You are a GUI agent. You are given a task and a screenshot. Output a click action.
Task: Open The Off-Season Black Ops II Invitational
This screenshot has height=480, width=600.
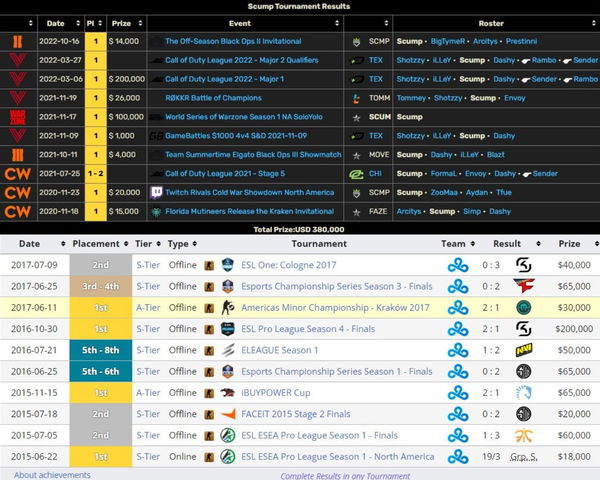[233, 41]
